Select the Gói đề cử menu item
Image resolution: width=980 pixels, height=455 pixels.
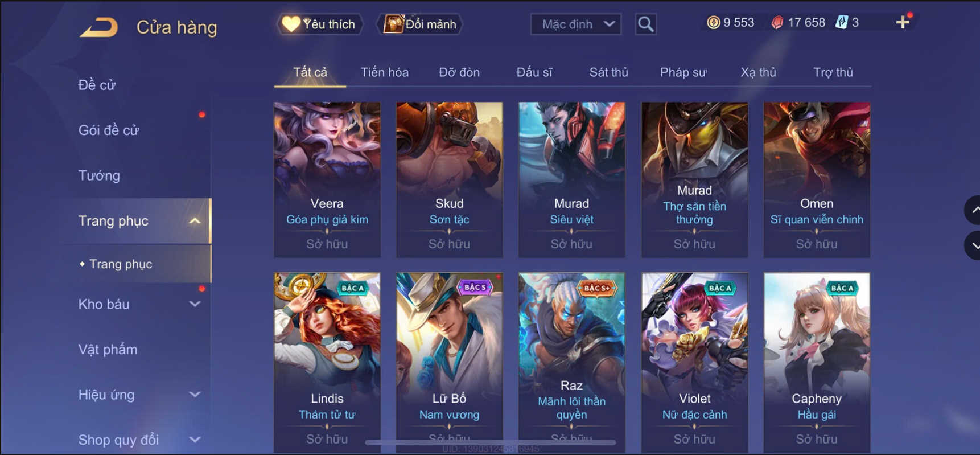(109, 130)
